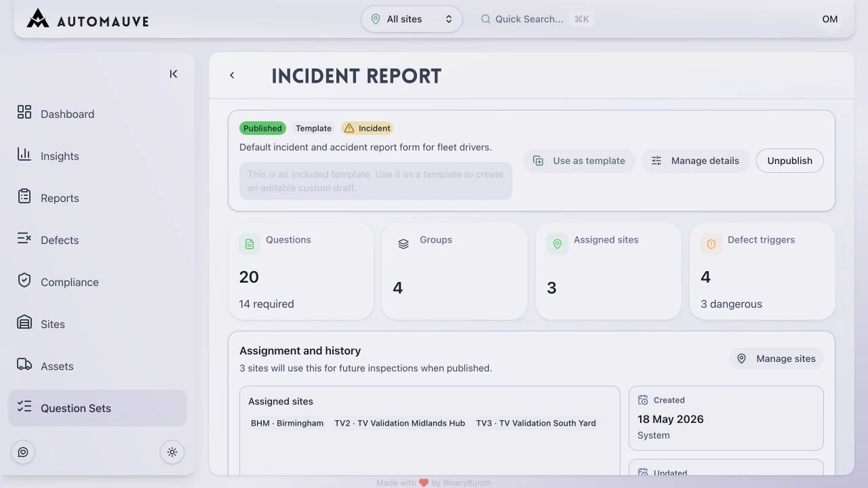Select Question Sets in sidebar
Image resolution: width=868 pixels, height=488 pixels.
point(98,408)
